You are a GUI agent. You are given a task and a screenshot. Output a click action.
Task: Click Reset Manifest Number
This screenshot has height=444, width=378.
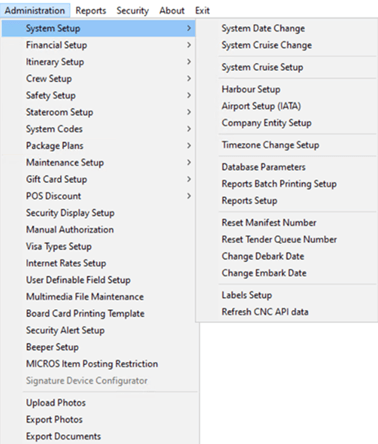click(287, 223)
